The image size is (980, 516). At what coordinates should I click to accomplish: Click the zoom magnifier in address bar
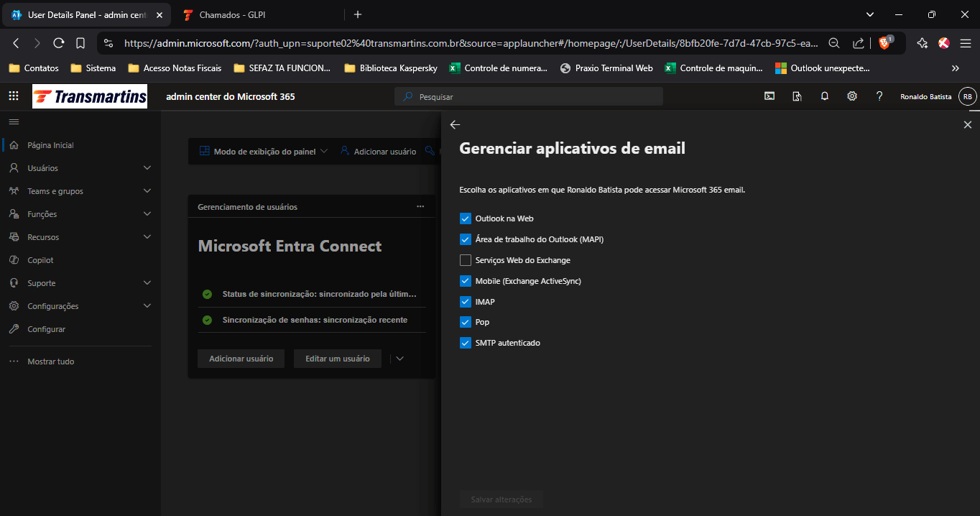click(834, 43)
